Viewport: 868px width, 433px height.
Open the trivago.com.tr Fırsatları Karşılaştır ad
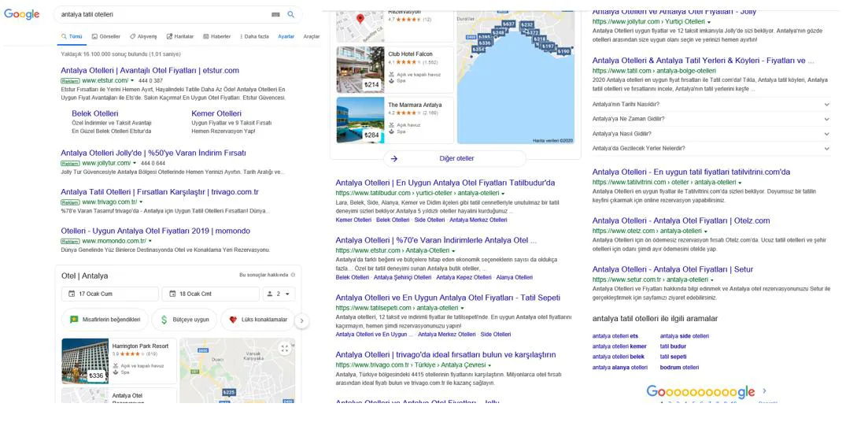click(x=160, y=192)
